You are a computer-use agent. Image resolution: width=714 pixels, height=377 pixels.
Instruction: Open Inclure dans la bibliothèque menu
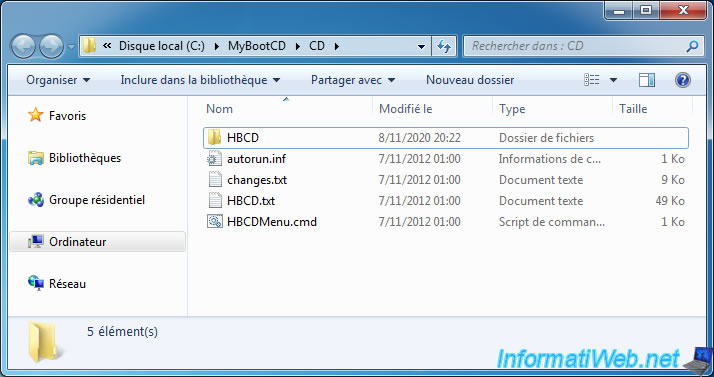[200, 80]
